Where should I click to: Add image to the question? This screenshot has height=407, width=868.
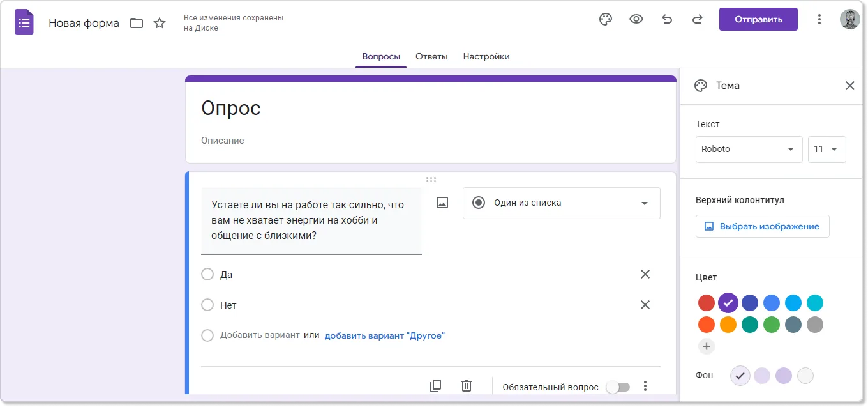coord(442,203)
